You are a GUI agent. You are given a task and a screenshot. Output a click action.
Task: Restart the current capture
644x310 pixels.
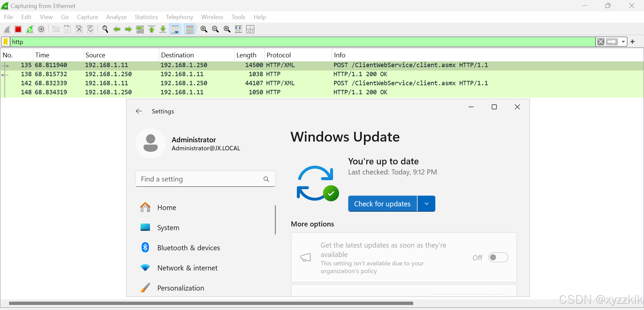pos(30,30)
